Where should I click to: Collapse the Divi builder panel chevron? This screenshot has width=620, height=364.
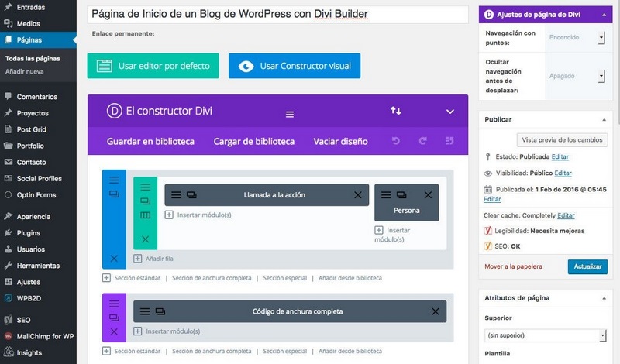pyautogui.click(x=449, y=112)
